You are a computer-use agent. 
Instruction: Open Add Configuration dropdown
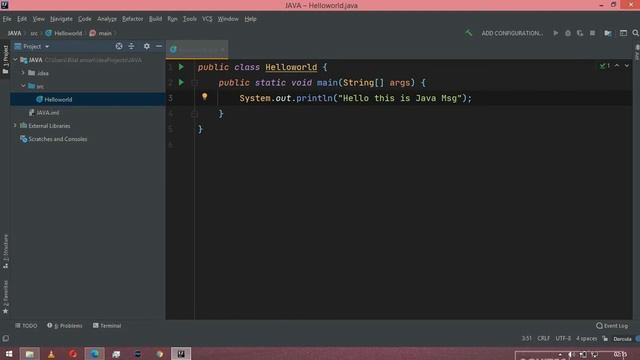[512, 33]
